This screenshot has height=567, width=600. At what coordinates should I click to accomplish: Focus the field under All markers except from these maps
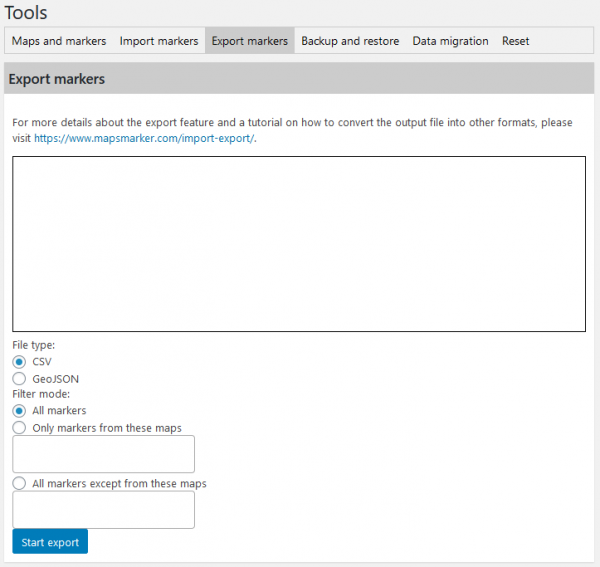103,510
